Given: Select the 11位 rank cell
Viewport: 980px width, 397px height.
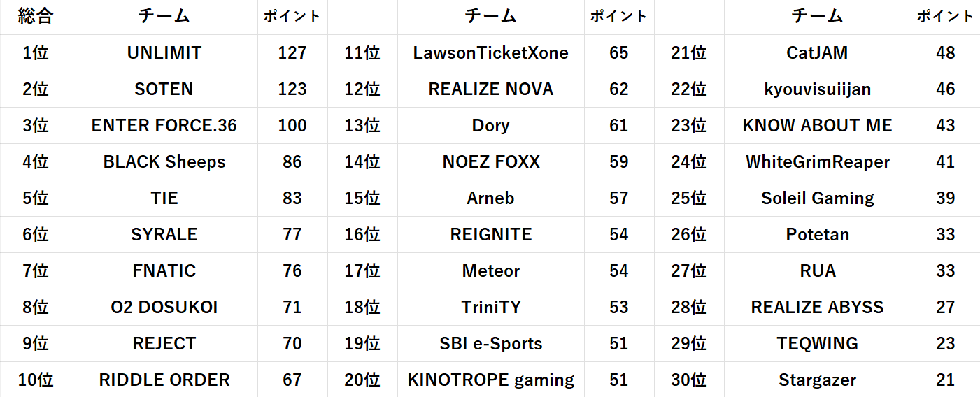Looking at the screenshot, I should 362,53.
